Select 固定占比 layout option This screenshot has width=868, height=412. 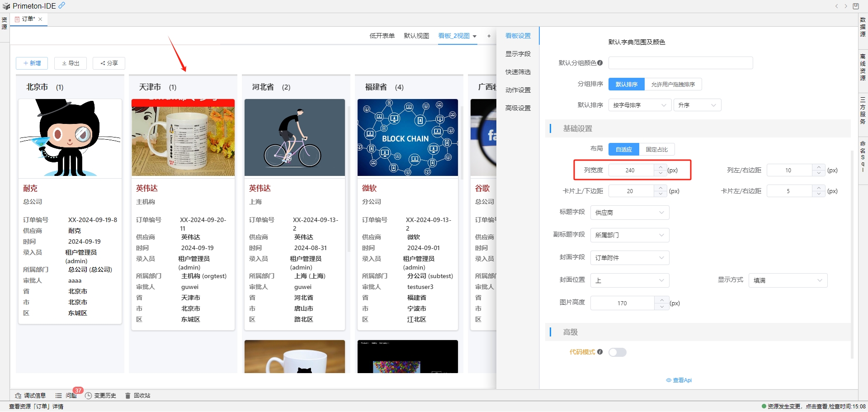click(x=656, y=149)
